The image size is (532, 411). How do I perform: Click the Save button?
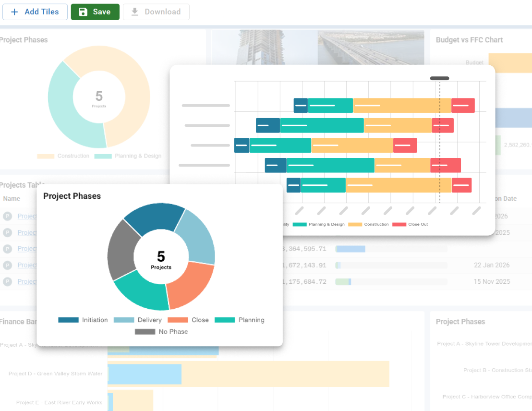95,12
